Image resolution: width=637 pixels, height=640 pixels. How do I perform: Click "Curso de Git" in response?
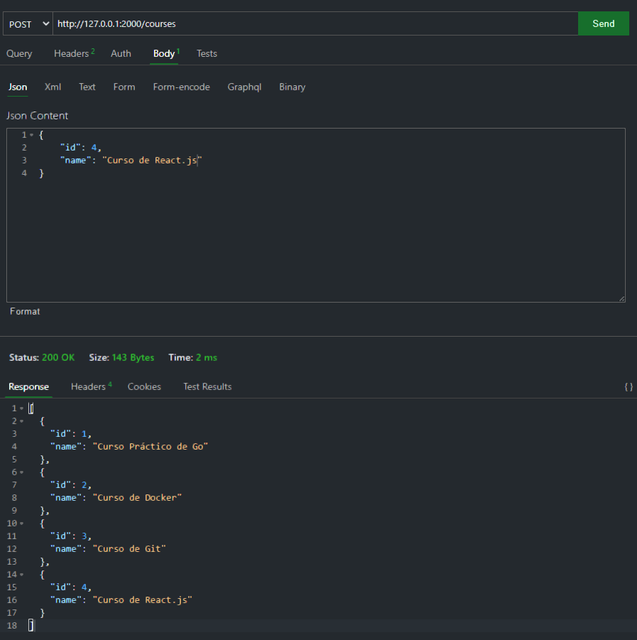129,549
